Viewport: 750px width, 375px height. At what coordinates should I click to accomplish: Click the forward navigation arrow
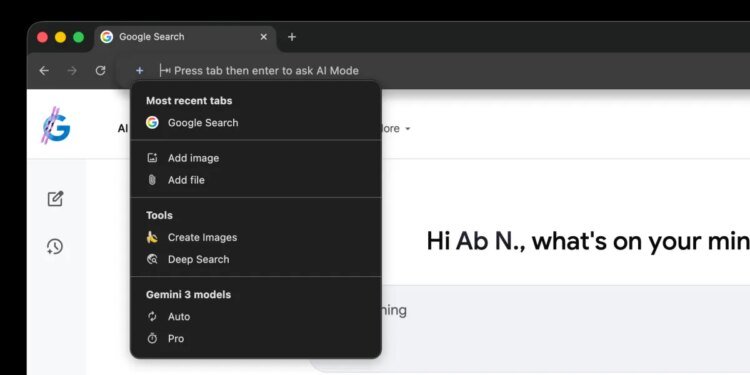[x=72, y=71]
